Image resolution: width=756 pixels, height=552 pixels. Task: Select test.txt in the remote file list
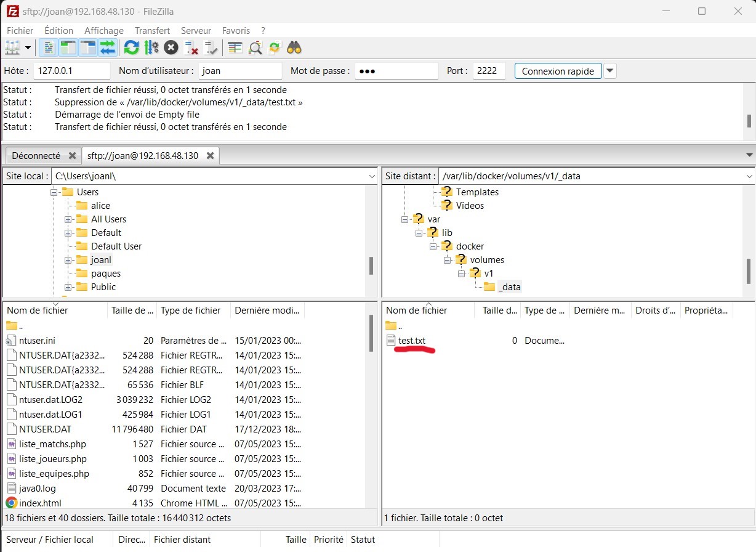411,341
